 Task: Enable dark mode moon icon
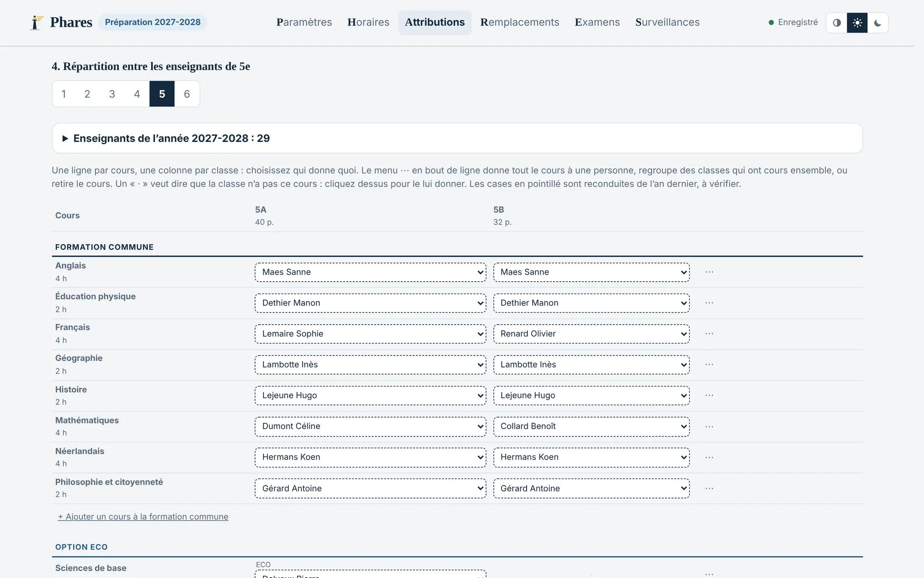[877, 23]
